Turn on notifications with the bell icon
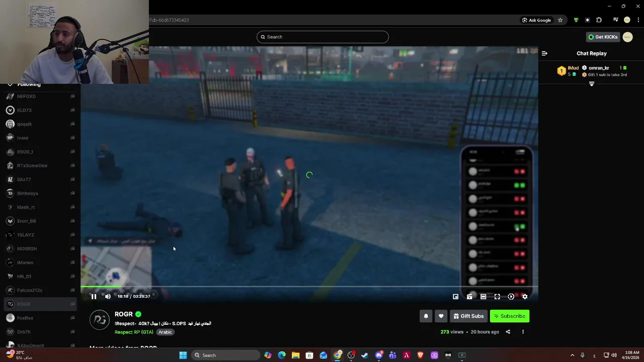This screenshot has width=644, height=362. (x=426, y=316)
